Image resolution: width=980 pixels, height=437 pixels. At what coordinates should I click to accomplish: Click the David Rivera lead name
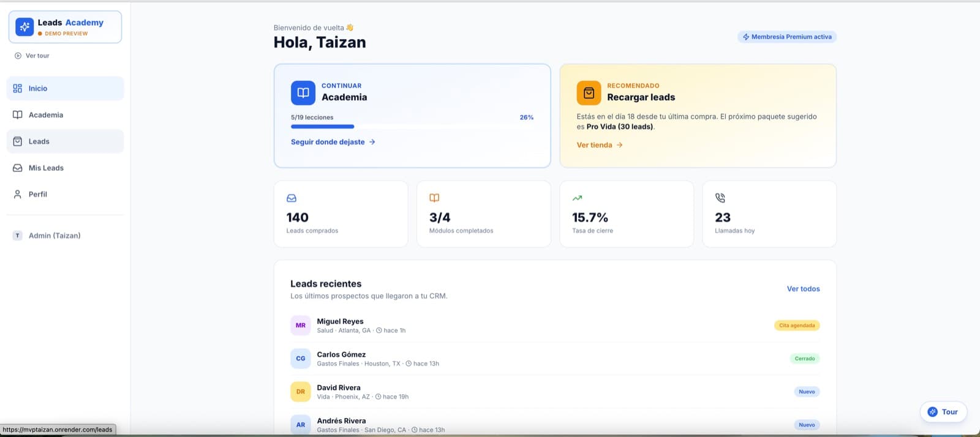(339, 387)
